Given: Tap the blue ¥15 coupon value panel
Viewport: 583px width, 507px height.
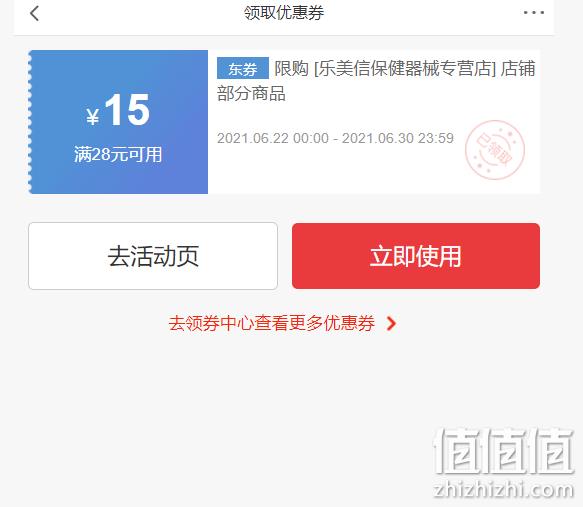Looking at the screenshot, I should coord(119,122).
